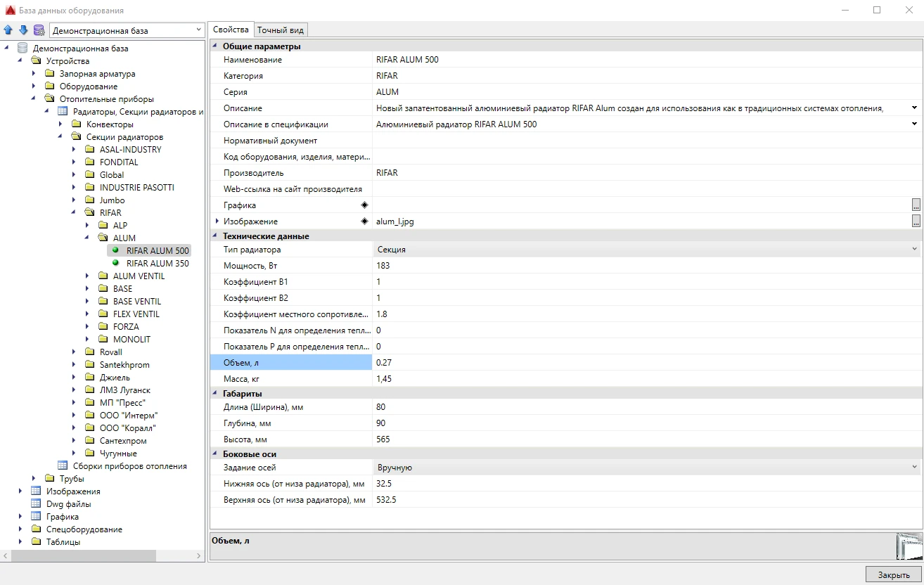The height and width of the screenshot is (585, 924).
Task: Click the radiator preview thumbnail at bottom right
Action: tap(909, 546)
